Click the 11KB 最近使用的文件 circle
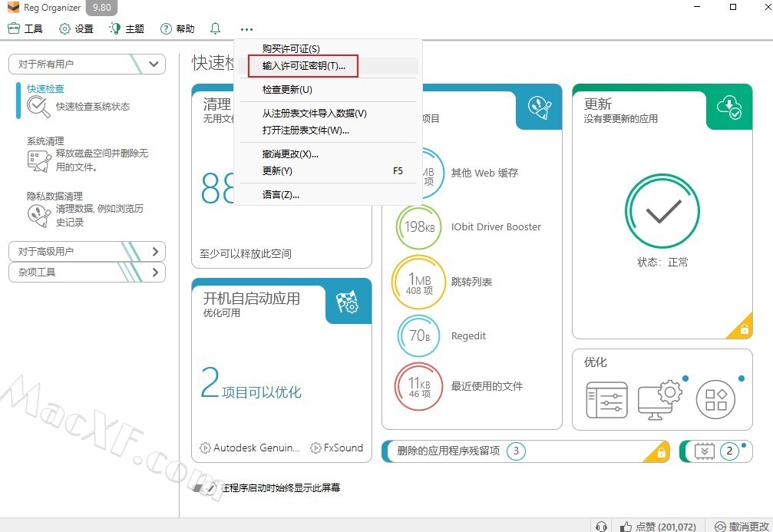This screenshot has width=773, height=532. (418, 387)
